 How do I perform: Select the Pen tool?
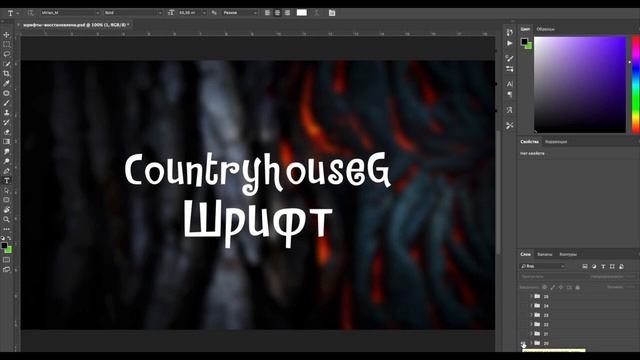click(x=7, y=171)
